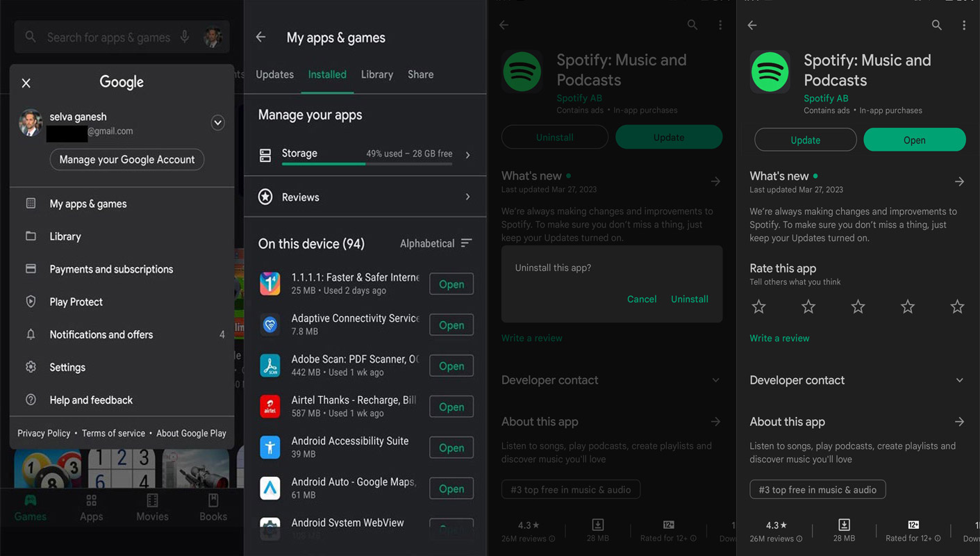The height and width of the screenshot is (556, 980).
Task: Launch Spotify with the green Open button
Action: pos(915,140)
